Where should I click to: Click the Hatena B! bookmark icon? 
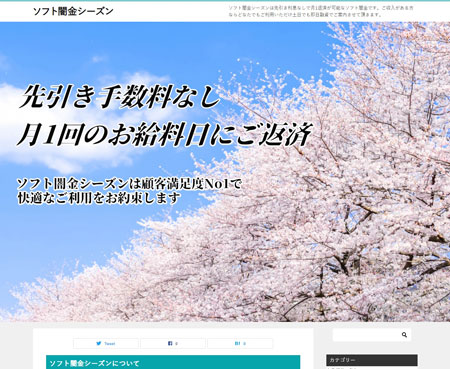(237, 343)
